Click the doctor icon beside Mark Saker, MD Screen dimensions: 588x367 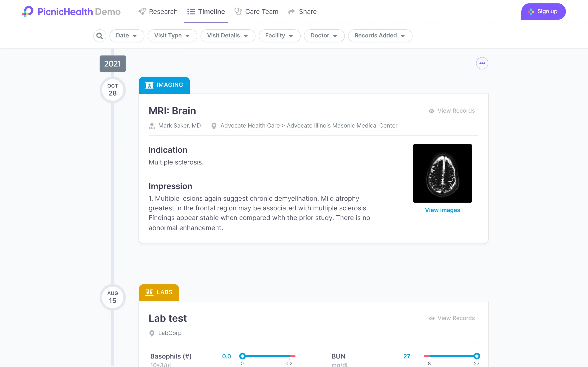click(152, 126)
